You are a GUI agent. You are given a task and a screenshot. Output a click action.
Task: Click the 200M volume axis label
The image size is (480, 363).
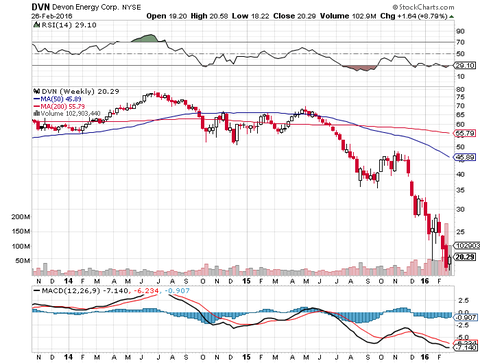tap(20, 217)
